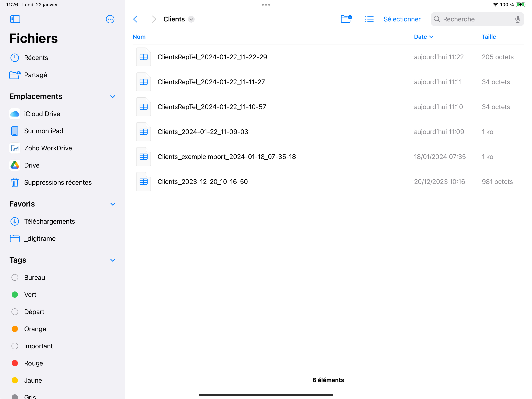This screenshot has height=399, width=532.
Task: Click the Suppressions récentes trash icon
Action: point(15,182)
